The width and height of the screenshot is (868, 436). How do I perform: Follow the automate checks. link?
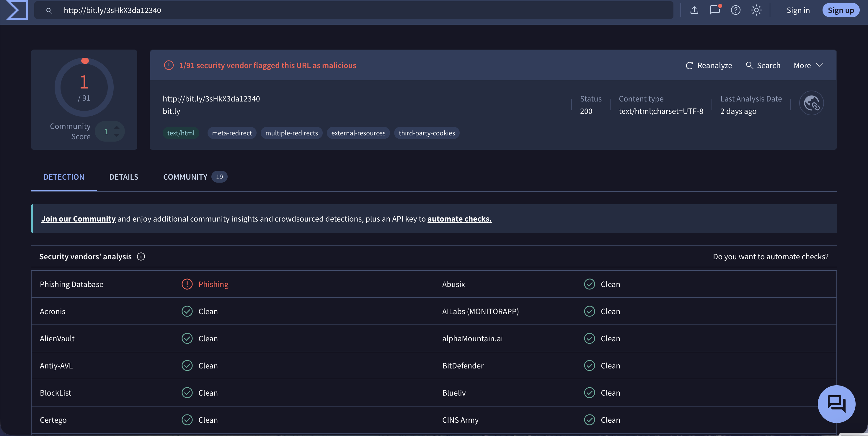(459, 219)
